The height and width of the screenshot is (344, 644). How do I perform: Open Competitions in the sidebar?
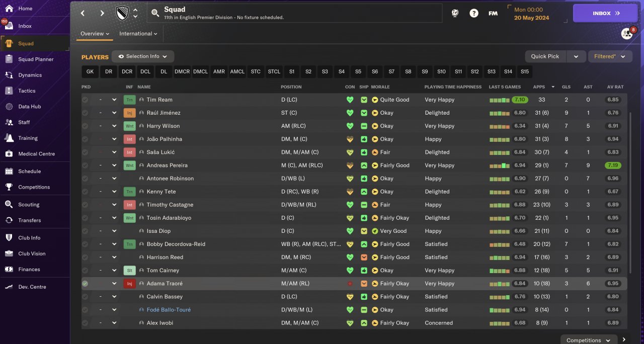(34, 187)
